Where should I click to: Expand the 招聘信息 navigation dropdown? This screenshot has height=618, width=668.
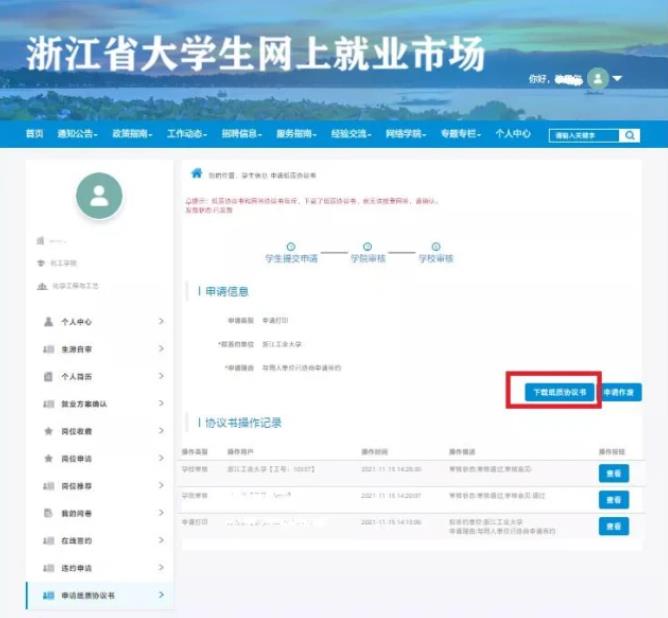point(239,134)
